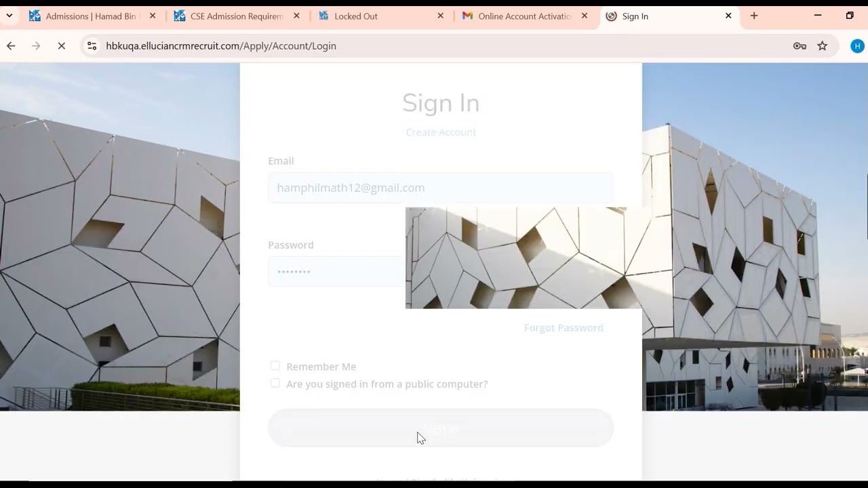Click the Create Account link
This screenshot has height=488, width=868.
(x=441, y=132)
